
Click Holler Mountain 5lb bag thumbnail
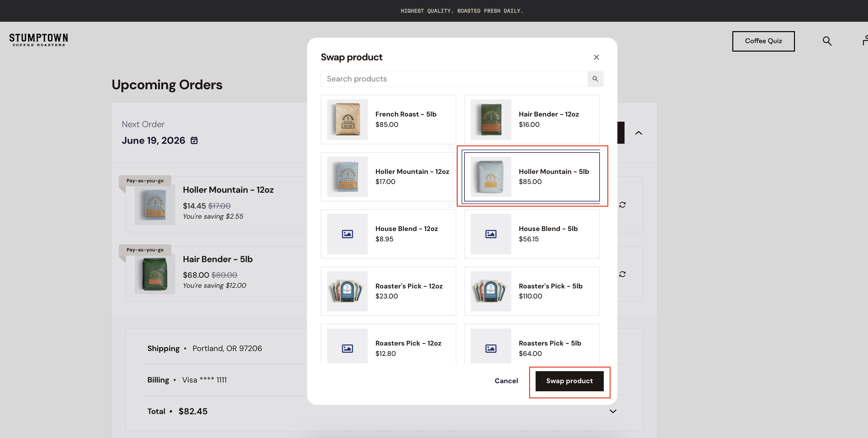coord(490,177)
